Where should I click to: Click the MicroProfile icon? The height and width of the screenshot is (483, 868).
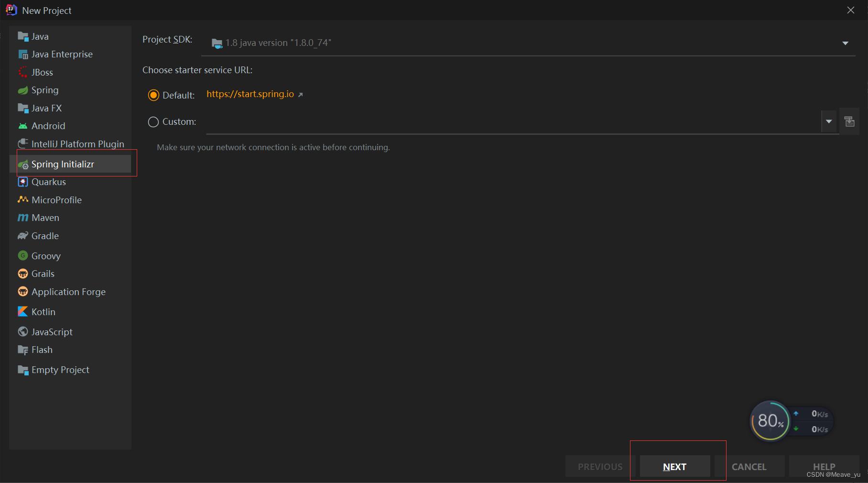pyautogui.click(x=23, y=199)
